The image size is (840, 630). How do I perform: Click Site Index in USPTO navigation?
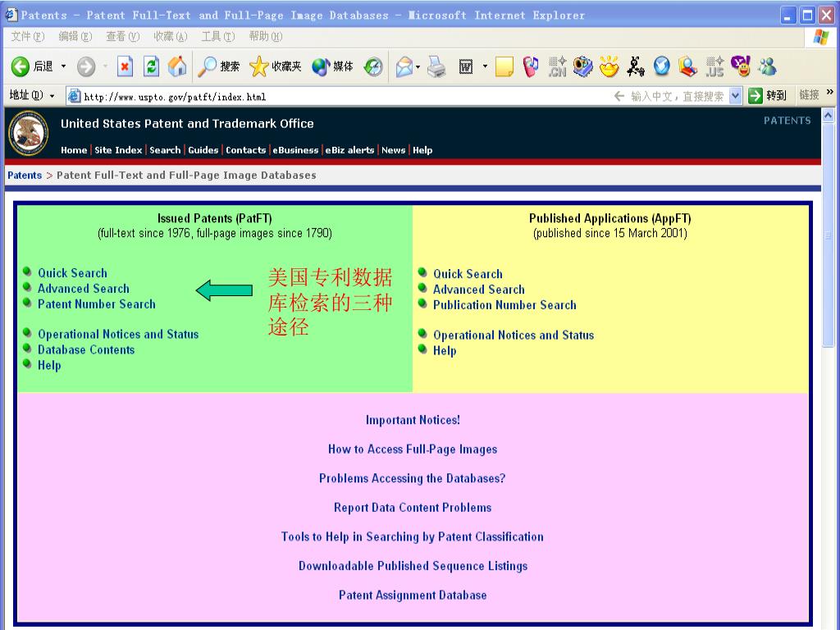118,150
